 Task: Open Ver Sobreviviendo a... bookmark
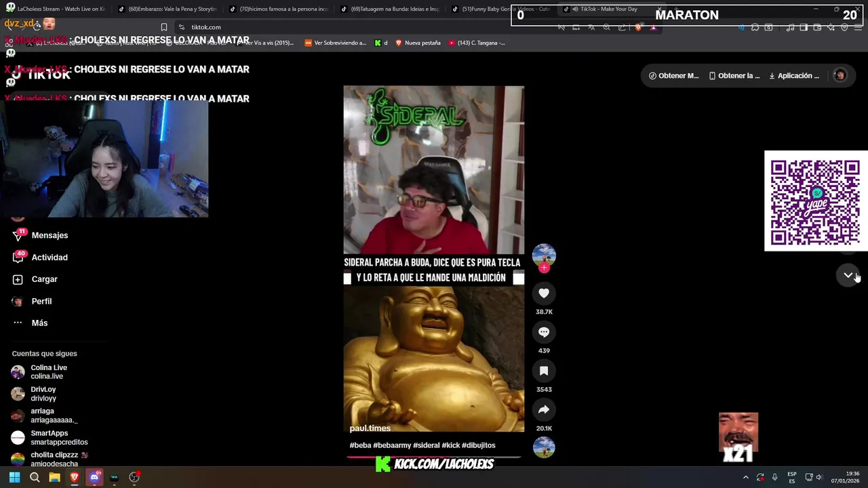click(x=336, y=43)
